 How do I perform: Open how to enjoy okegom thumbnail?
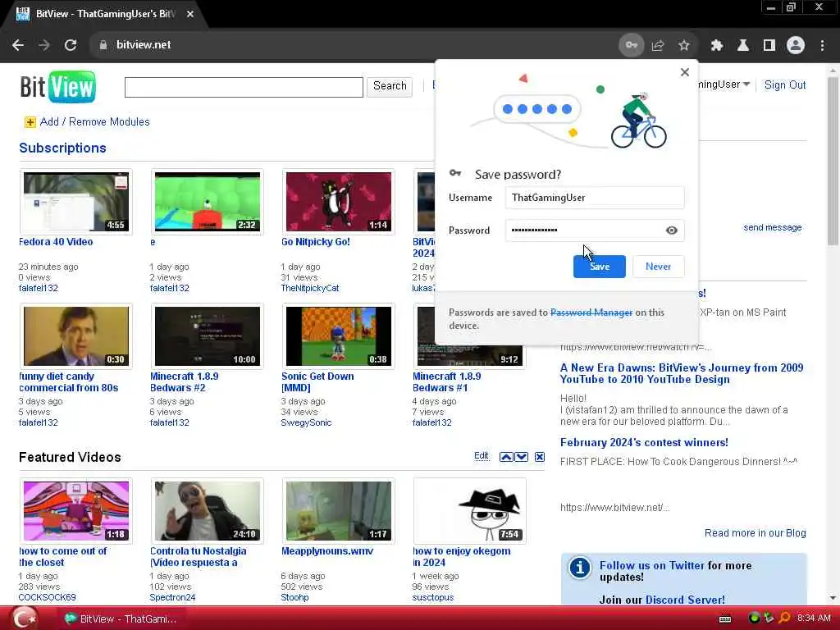click(x=470, y=510)
